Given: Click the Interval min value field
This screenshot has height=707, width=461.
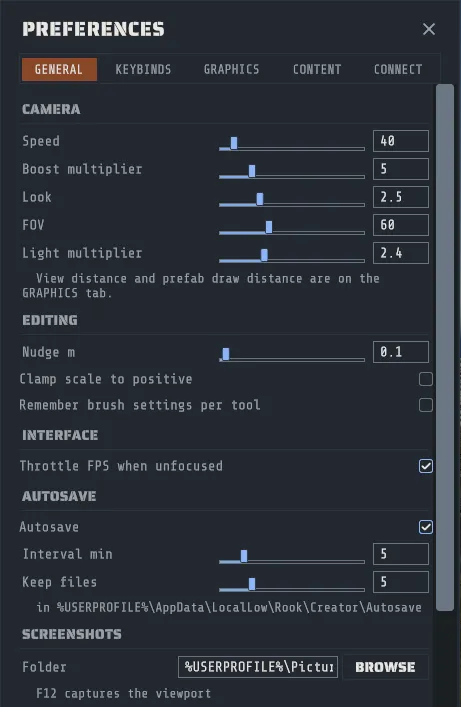Looking at the screenshot, I should (401, 554).
